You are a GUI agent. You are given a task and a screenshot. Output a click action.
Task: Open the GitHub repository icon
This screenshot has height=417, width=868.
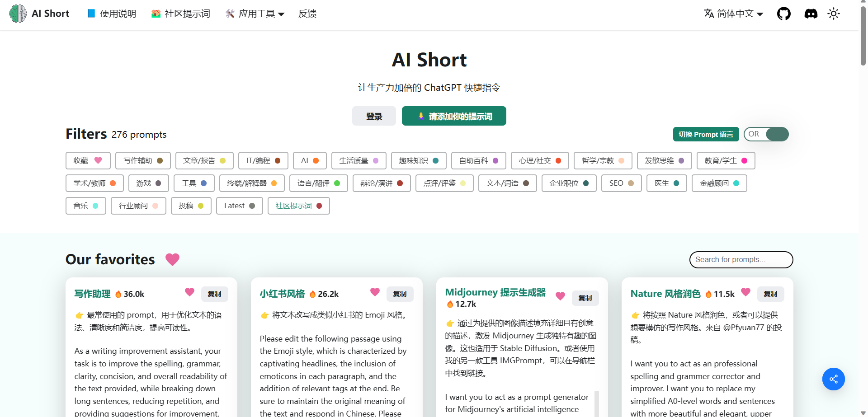[784, 14]
